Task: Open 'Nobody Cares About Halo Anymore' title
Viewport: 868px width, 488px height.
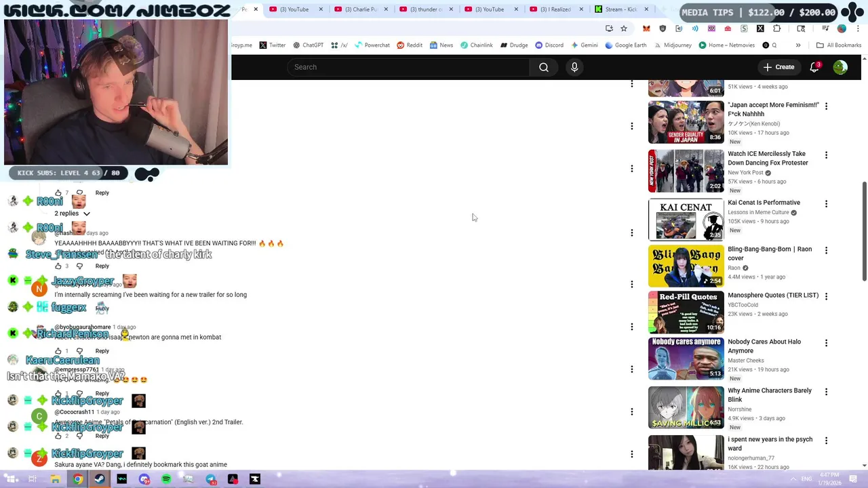Action: 764,346
